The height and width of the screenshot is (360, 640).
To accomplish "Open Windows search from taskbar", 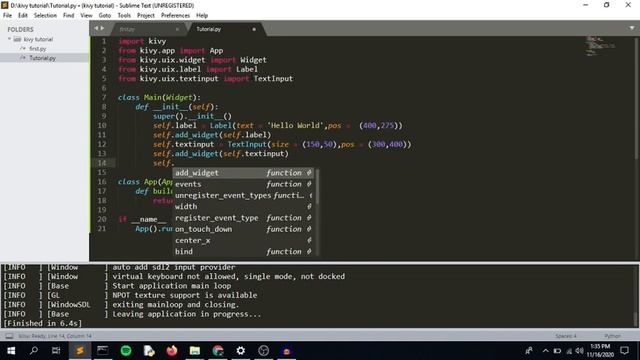I will point(34,351).
